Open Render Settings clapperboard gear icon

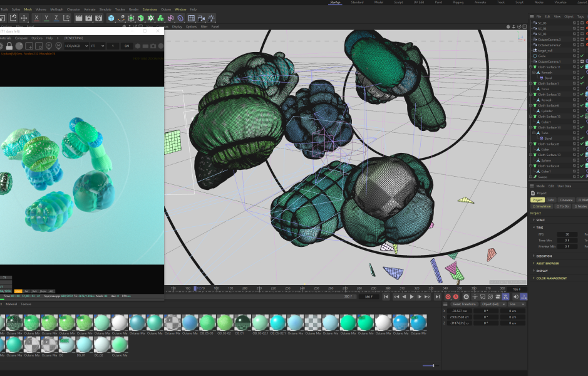98,18
